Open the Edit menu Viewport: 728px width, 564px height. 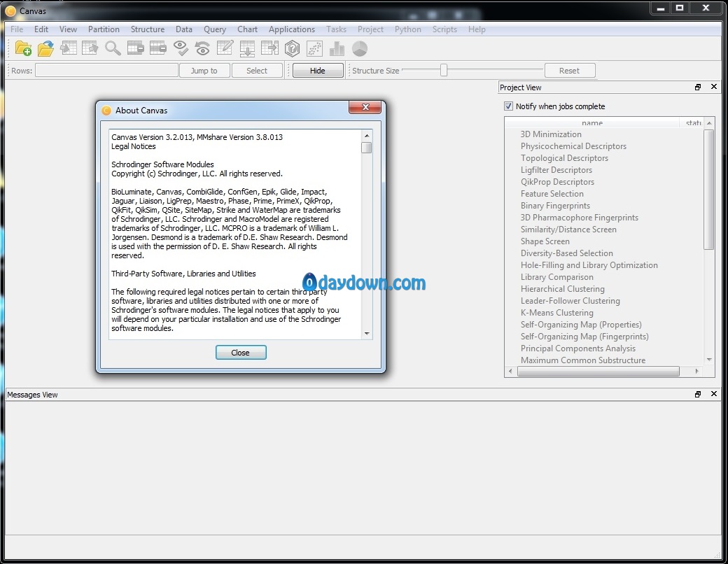click(41, 29)
